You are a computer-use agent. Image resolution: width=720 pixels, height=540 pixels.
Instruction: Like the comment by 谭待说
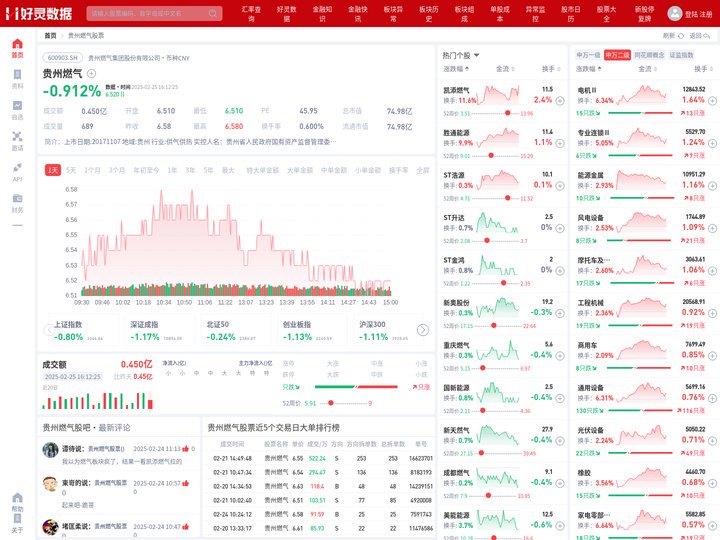186,449
